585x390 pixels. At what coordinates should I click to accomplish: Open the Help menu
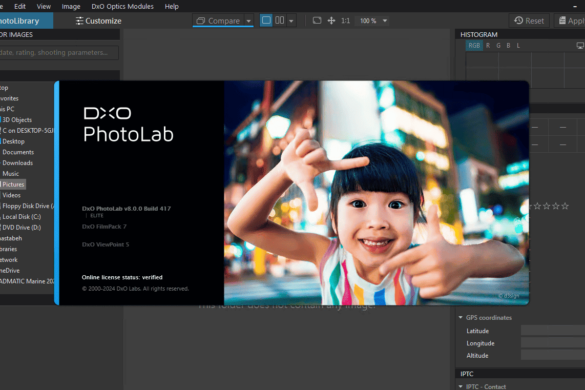pyautogui.click(x=172, y=6)
